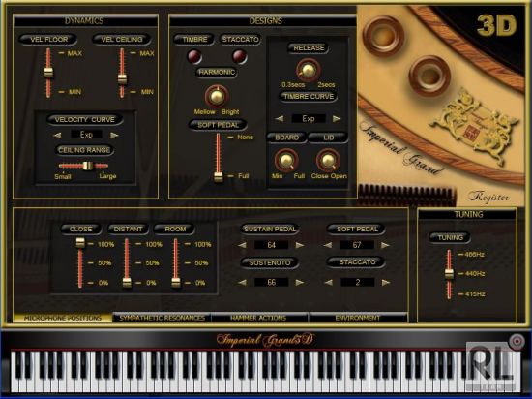
Task: Click the Lid button
Action: (x=328, y=138)
